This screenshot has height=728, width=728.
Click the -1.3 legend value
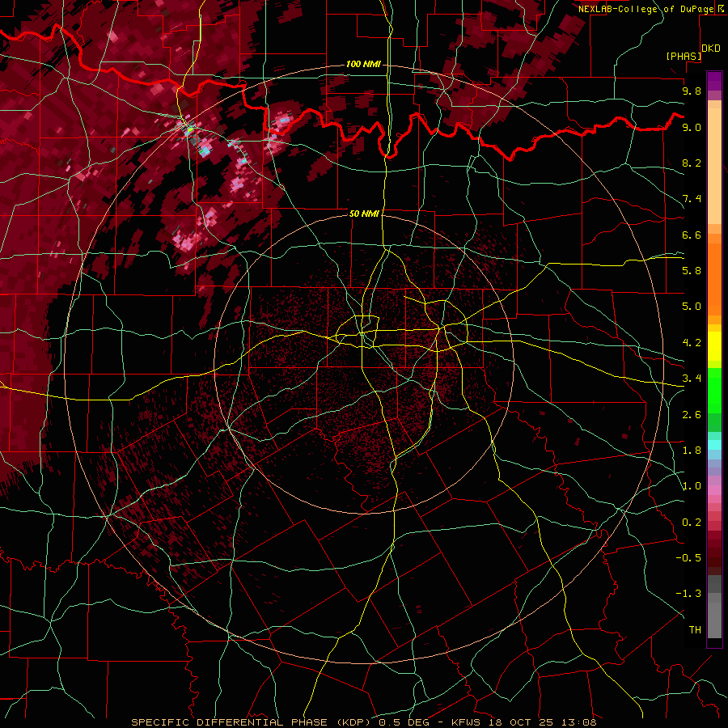pos(688,594)
